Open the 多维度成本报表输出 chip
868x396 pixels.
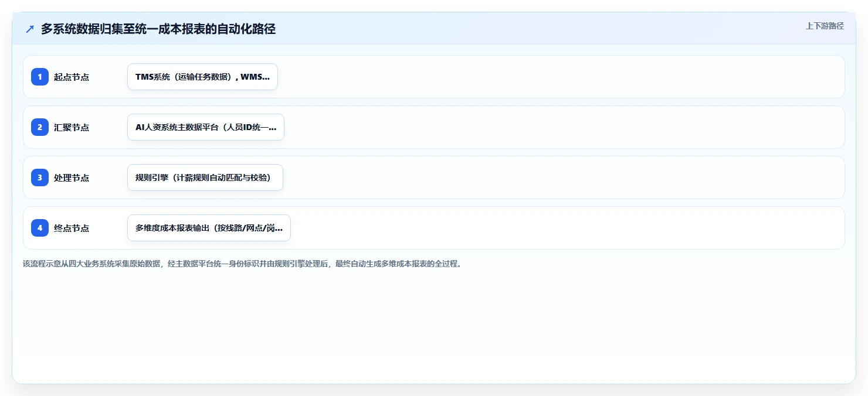click(209, 228)
